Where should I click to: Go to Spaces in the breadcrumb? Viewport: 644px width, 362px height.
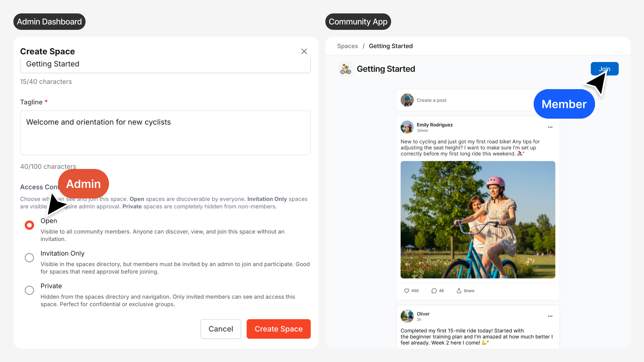pos(347,46)
